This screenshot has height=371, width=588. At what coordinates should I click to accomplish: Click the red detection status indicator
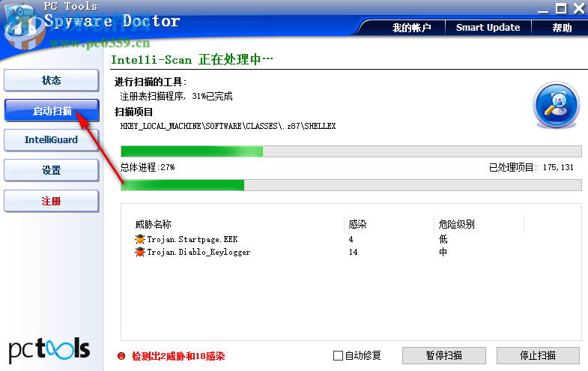121,356
